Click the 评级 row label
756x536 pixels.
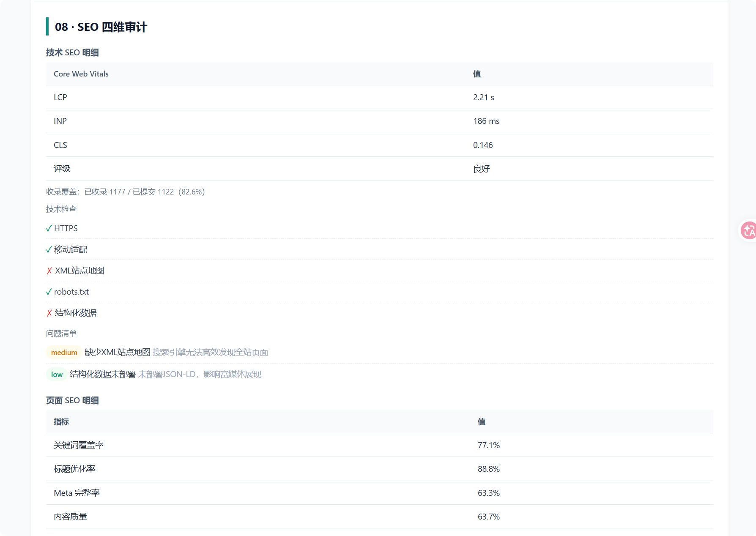pos(62,169)
